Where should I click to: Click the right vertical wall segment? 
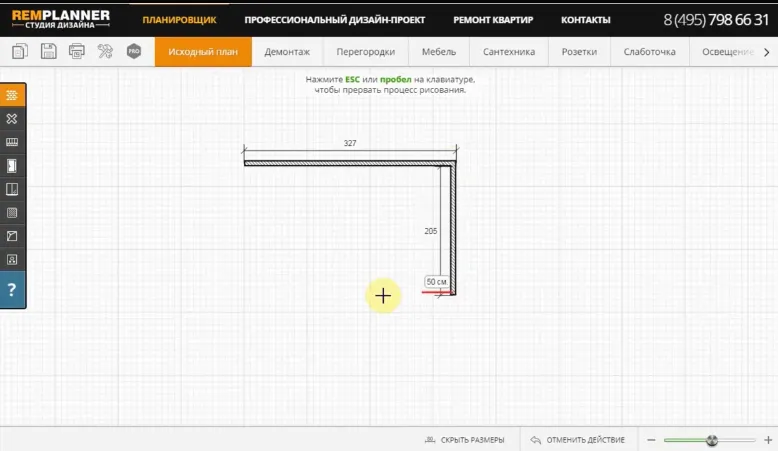click(453, 228)
